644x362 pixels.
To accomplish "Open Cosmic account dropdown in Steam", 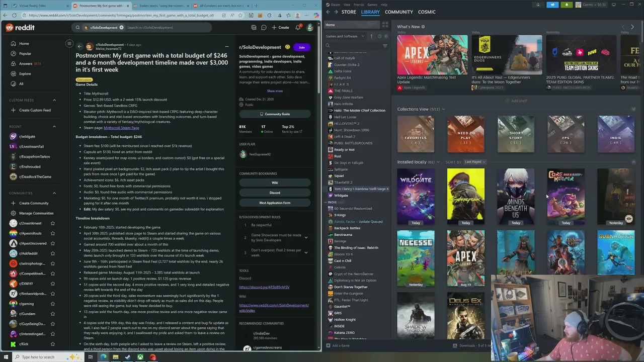I will pyautogui.click(x=591, y=5).
